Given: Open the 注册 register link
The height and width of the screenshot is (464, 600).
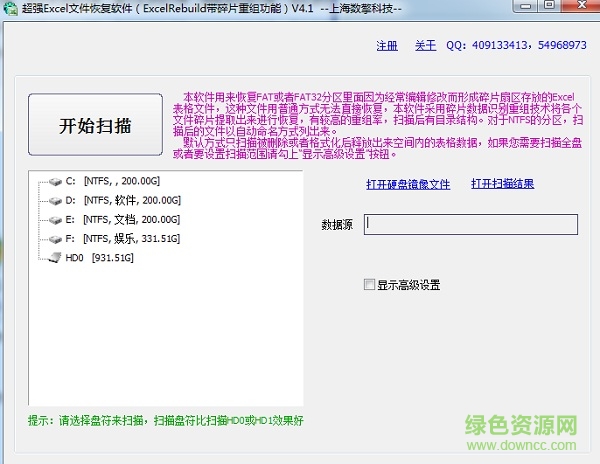Looking at the screenshot, I should point(387,46).
